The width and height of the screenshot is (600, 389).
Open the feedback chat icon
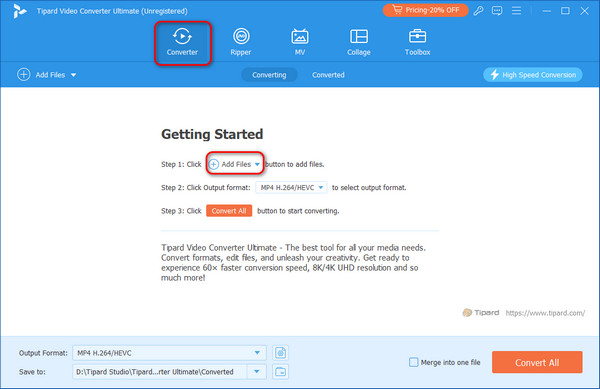(497, 11)
